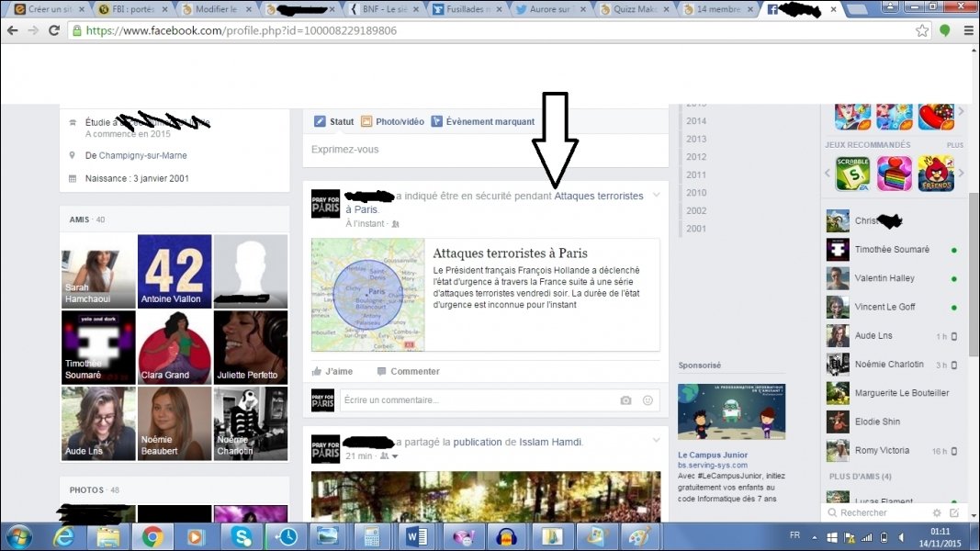This screenshot has height=551, width=980.
Task: Open Isslam Hamdi profile link
Action: click(x=550, y=442)
